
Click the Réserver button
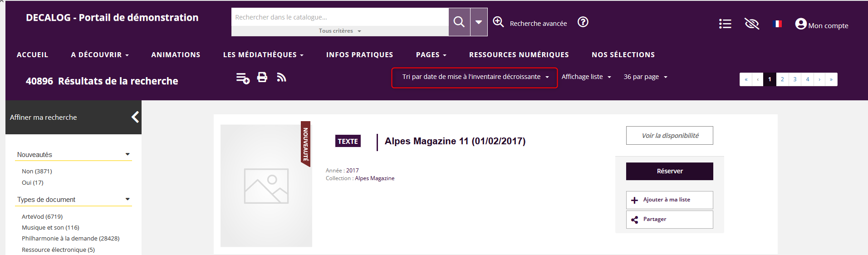coord(669,172)
